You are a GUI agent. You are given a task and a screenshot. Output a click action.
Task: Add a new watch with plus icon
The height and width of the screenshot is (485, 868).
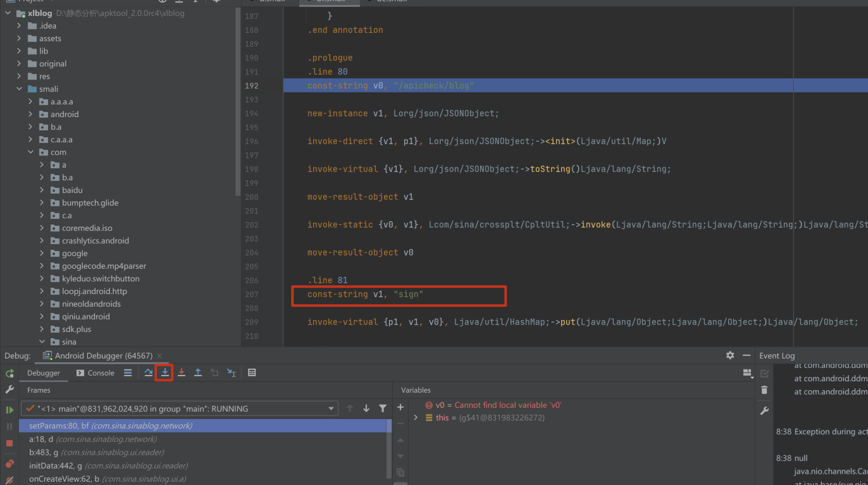[400, 407]
